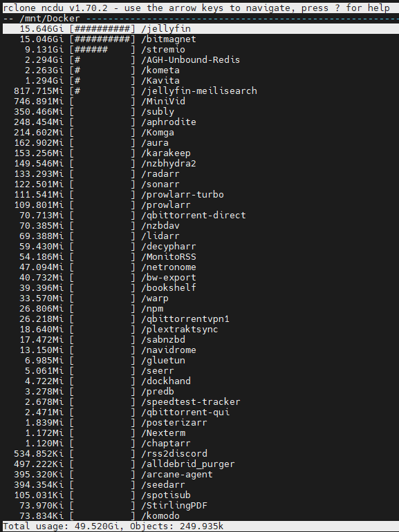Click the full usage bar for /bitmagnet
The height and width of the screenshot is (532, 399).
[102, 39]
